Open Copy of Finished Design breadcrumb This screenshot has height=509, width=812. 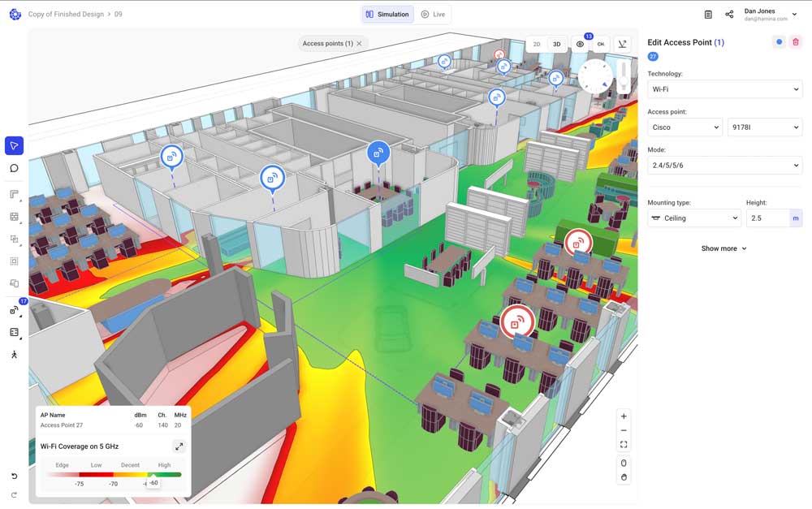pos(67,15)
